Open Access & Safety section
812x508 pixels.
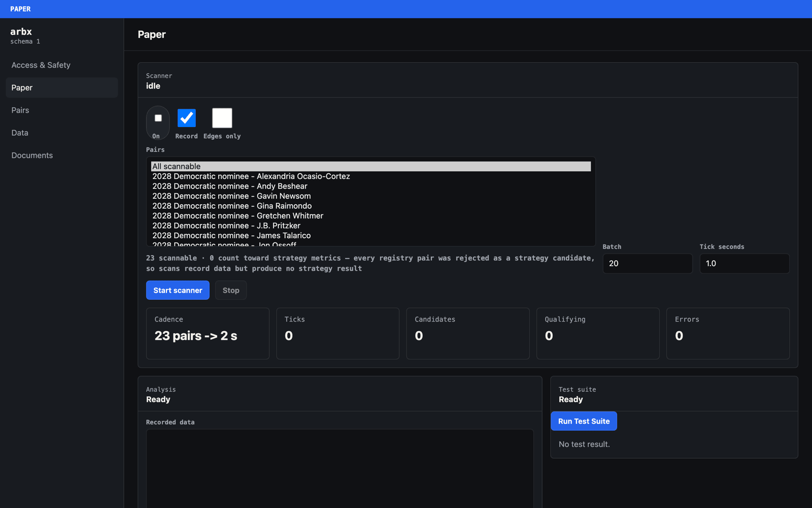coord(62,65)
